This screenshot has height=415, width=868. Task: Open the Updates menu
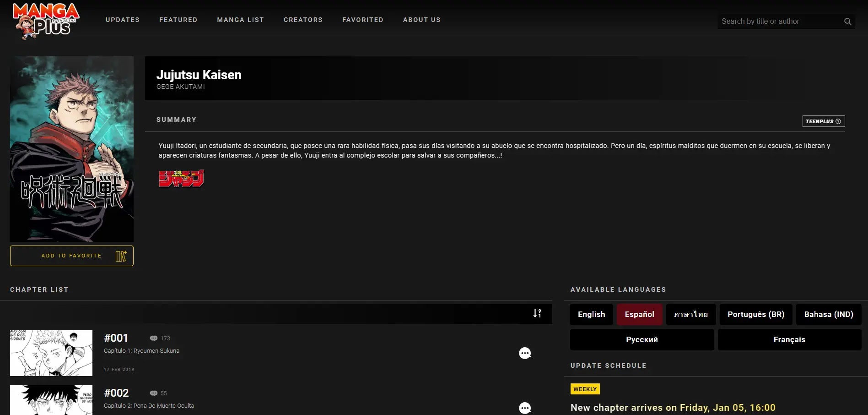123,20
